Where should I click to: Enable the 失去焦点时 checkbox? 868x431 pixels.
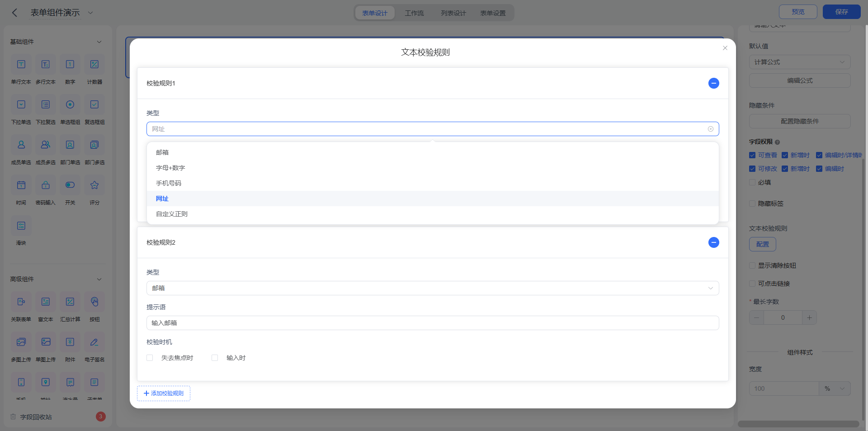click(x=150, y=358)
